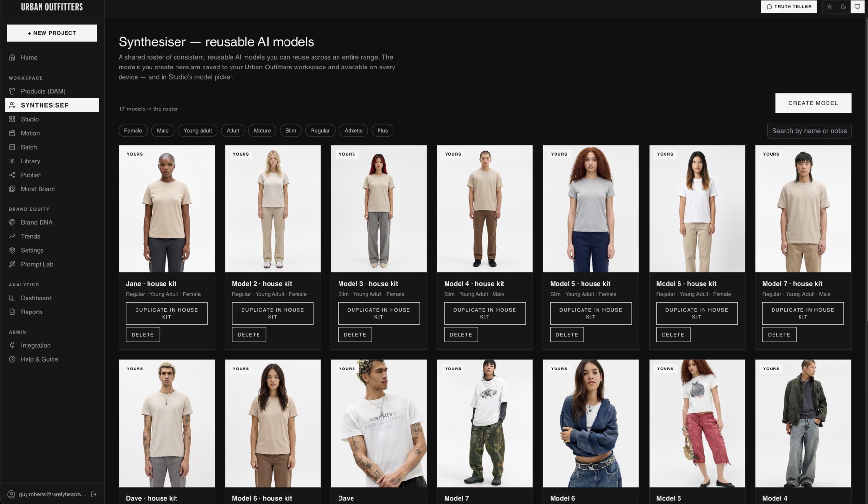Delete the Model 3 house kit model

tap(355, 335)
